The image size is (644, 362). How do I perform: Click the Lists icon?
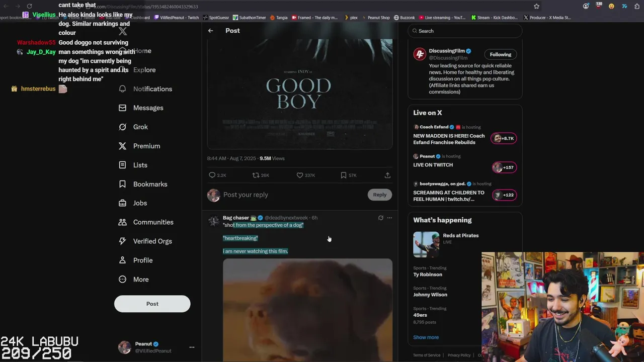[x=122, y=165]
